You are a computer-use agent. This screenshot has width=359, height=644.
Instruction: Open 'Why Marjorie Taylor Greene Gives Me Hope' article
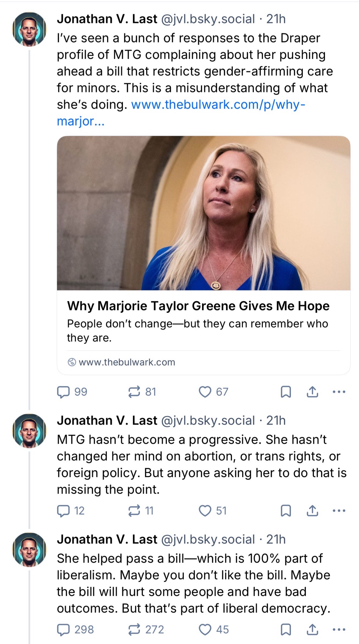click(x=198, y=306)
